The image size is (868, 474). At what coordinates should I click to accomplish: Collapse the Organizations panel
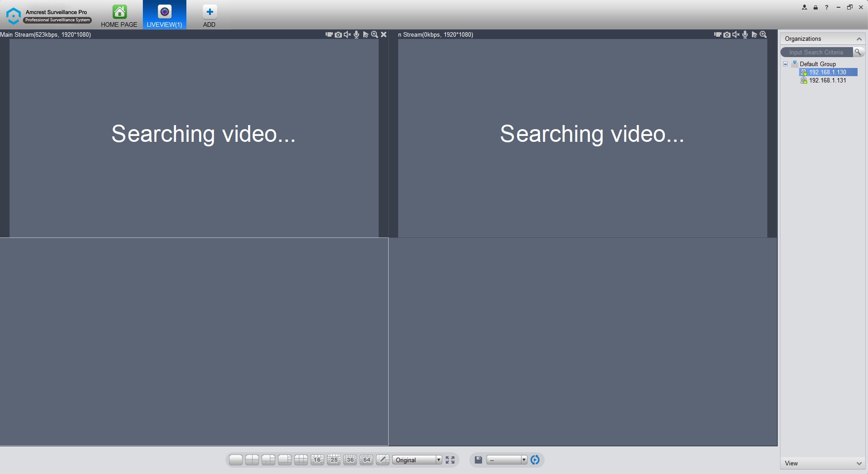859,39
